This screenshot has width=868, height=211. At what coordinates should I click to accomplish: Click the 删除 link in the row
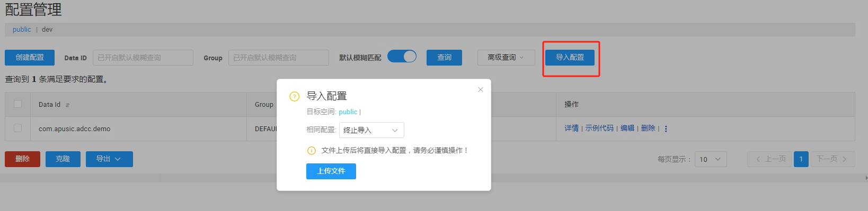tap(648, 129)
